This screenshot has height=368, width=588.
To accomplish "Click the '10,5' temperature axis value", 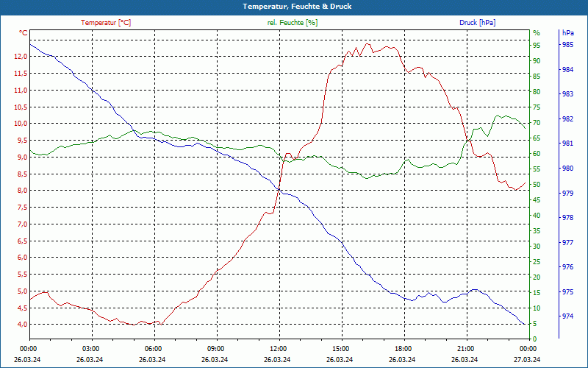I will click(21, 107).
